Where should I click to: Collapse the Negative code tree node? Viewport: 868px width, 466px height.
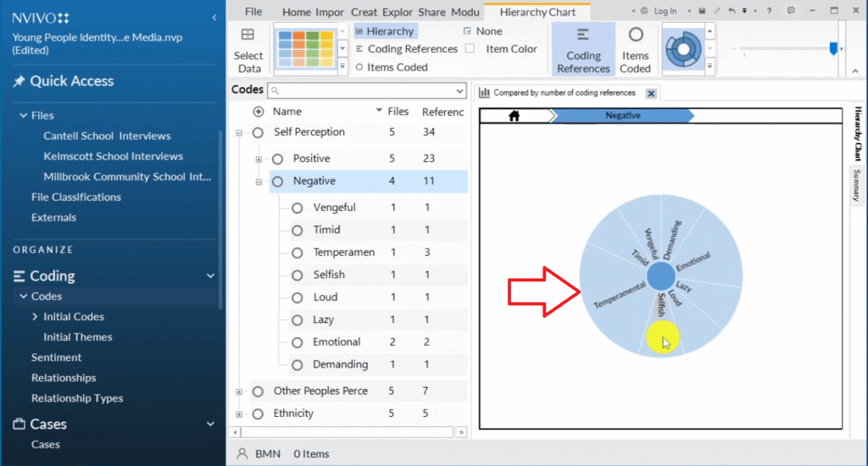pos(259,181)
